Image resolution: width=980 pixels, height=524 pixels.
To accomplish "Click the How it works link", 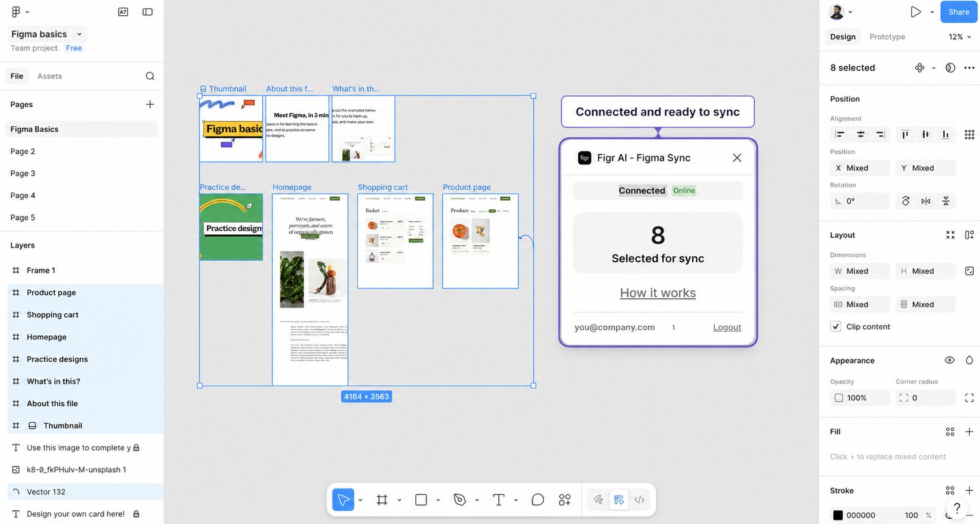I will (x=658, y=293).
